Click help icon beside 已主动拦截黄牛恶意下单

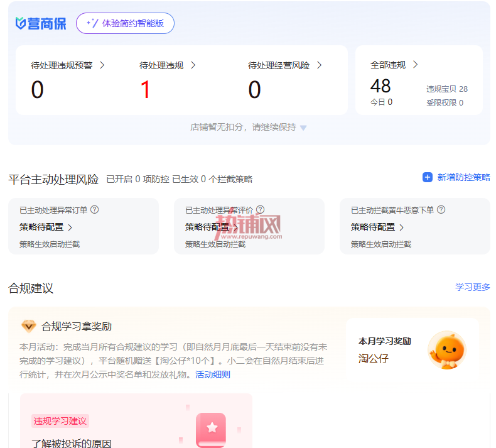441,210
